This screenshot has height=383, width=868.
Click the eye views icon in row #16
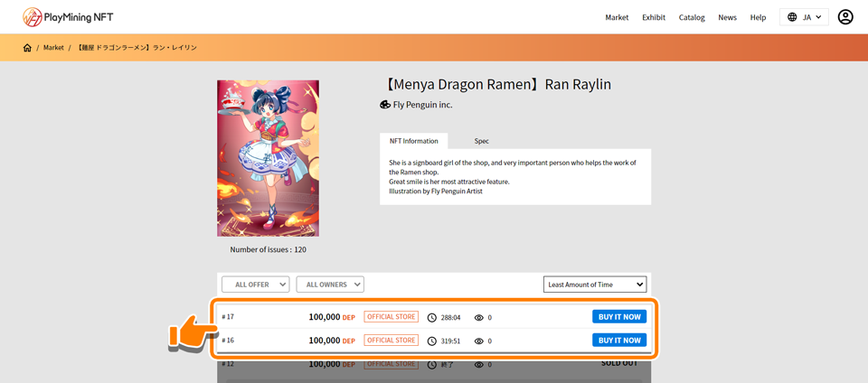(479, 341)
